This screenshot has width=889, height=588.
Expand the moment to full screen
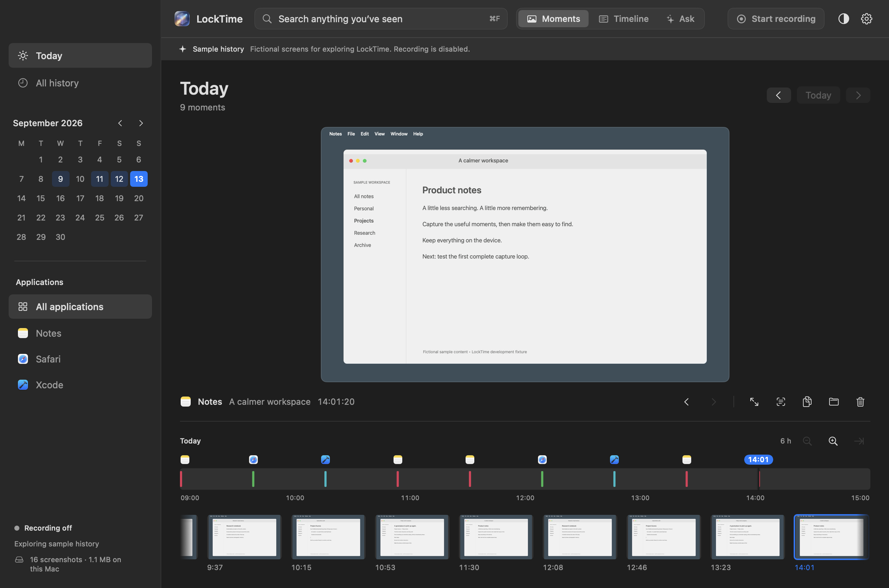pyautogui.click(x=754, y=402)
